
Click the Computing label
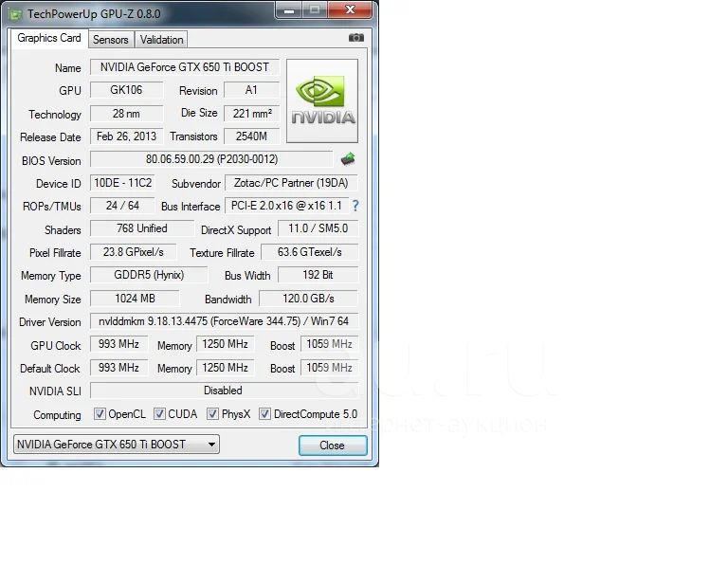57,415
